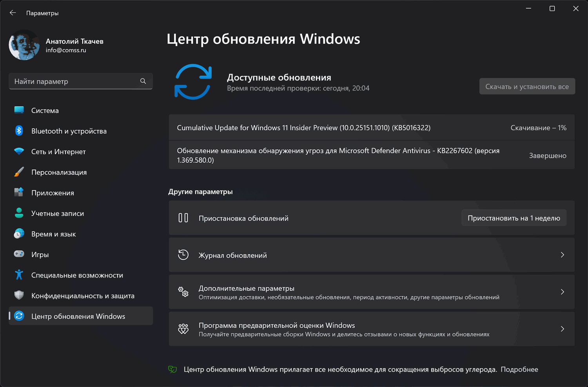Screen dimensions: 588x387
Task: Click Приостановить на 1 неделю
Action: point(514,218)
